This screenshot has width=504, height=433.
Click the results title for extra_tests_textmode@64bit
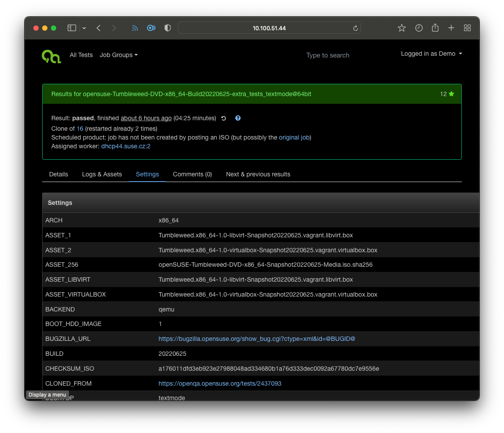181,94
